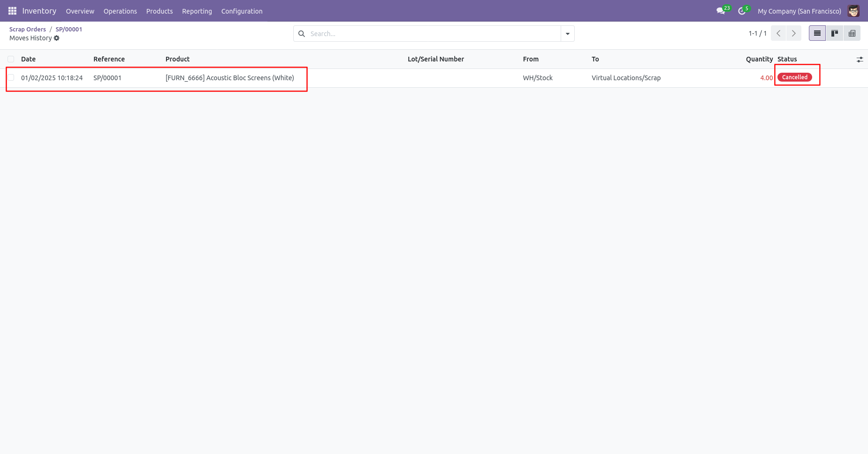This screenshot has width=868, height=454.
Task: Tick the SP/00001 row checkbox
Action: point(11,77)
